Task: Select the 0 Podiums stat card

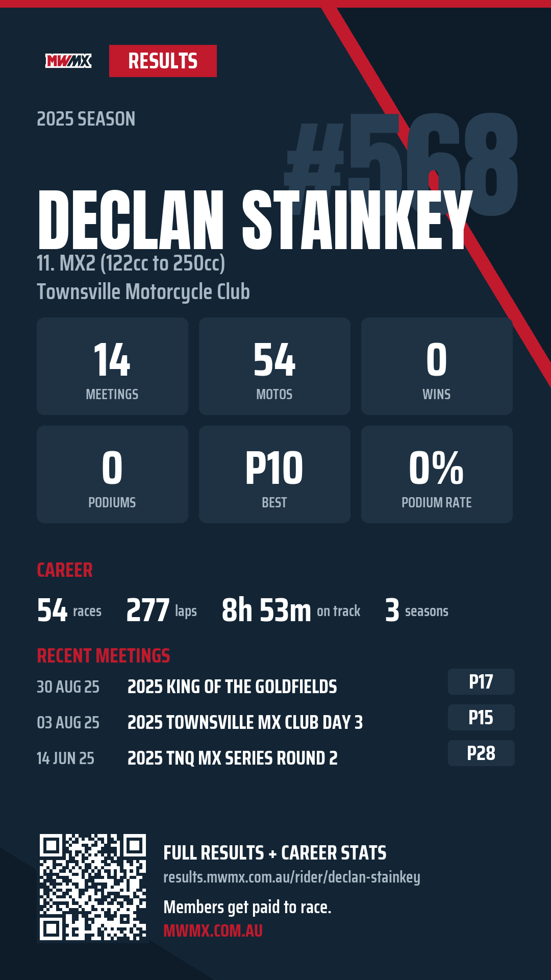Action: (112, 474)
